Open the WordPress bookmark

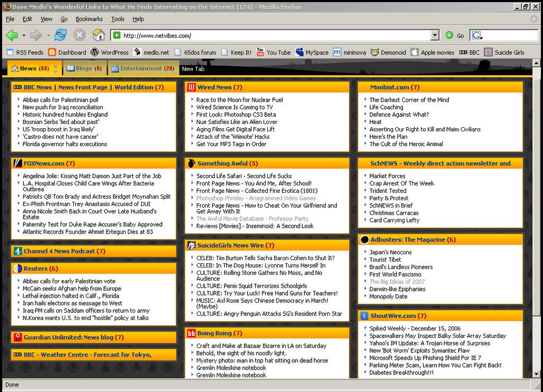(x=109, y=52)
